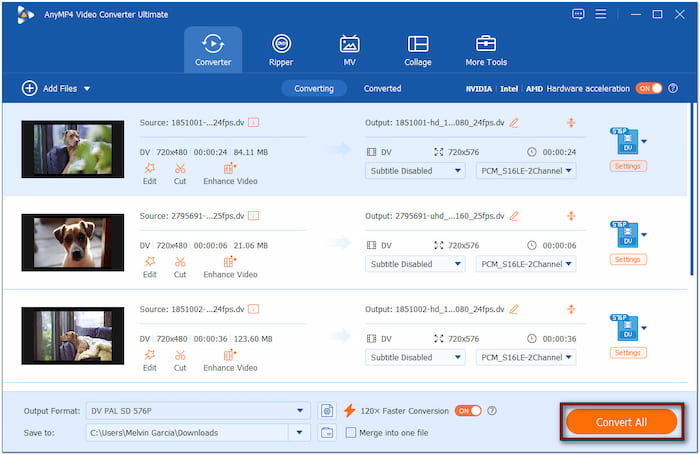Open audio track dropdown for 1851001 output

coord(526,171)
